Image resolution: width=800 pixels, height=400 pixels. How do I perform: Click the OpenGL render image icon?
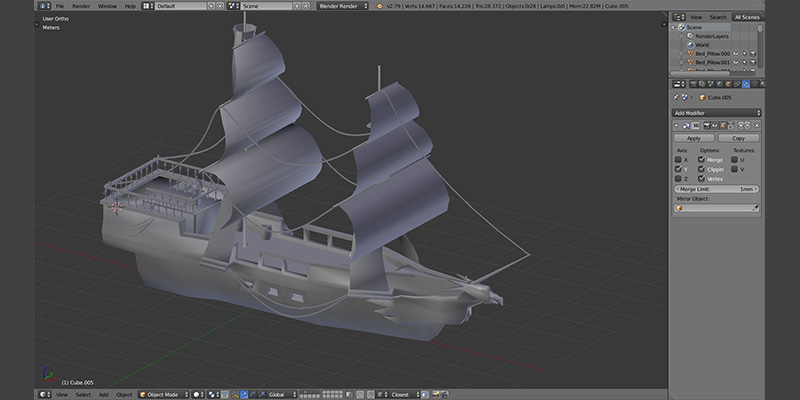[x=436, y=394]
